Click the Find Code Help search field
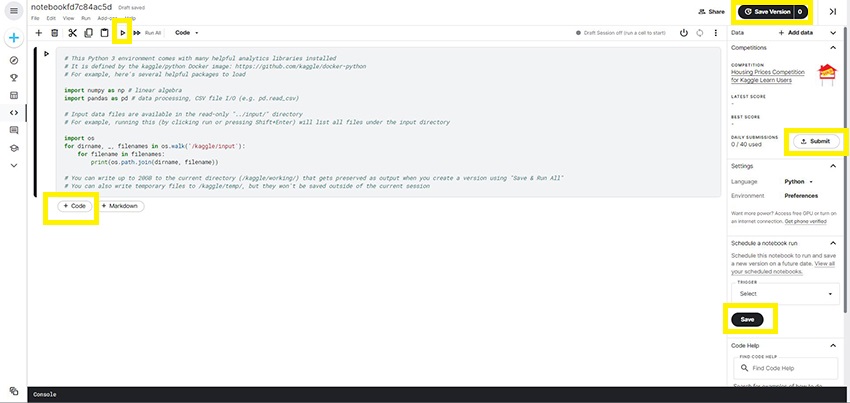 point(785,368)
